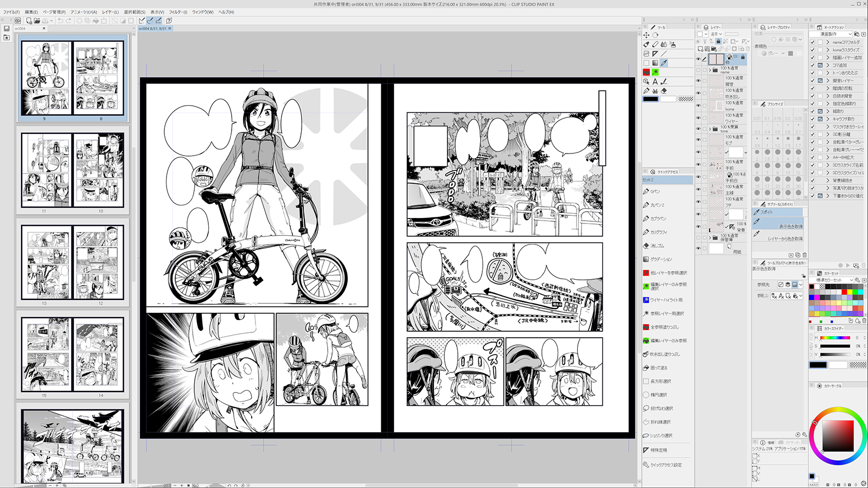This screenshot has width=868, height=488.
Task: Select the Eraser tool in tool palette
Action: coord(664,91)
